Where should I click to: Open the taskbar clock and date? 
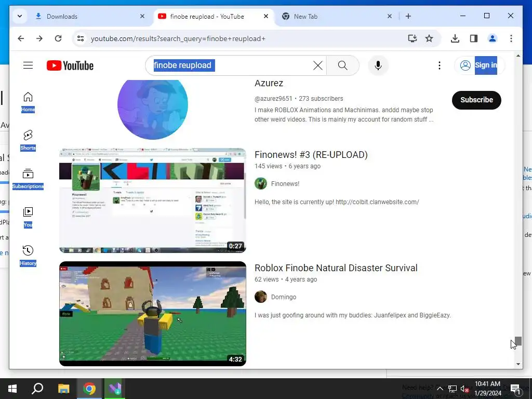pos(487,389)
